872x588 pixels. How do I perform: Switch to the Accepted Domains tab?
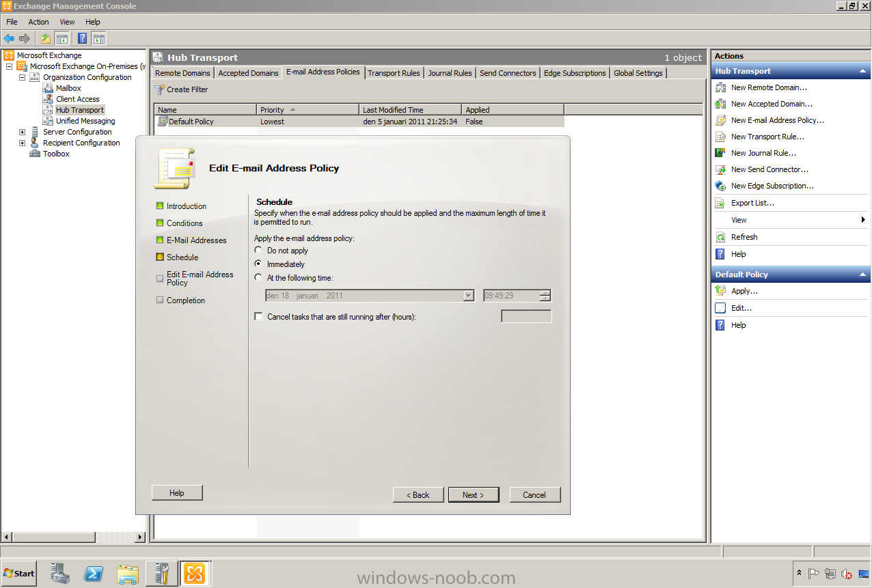click(248, 73)
